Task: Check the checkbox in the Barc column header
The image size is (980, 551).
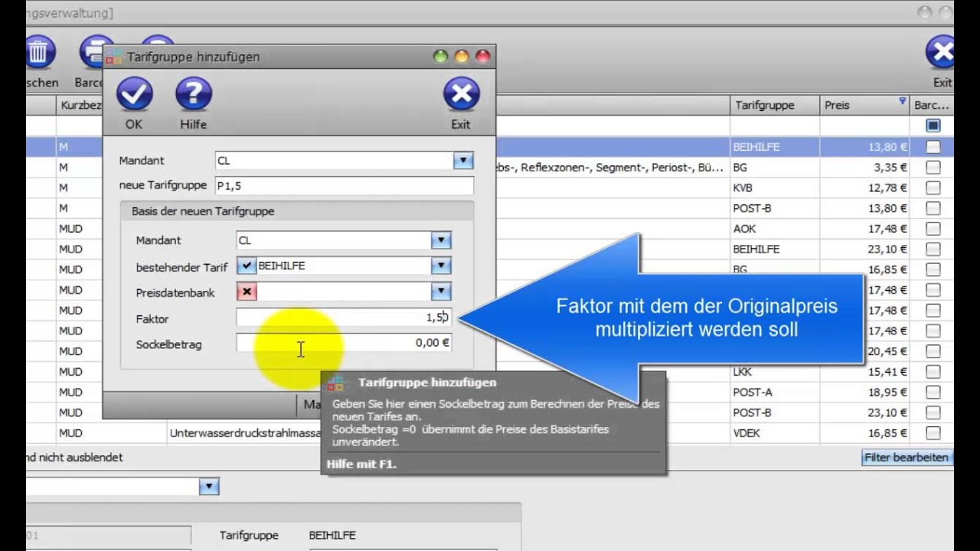Action: 932,124
